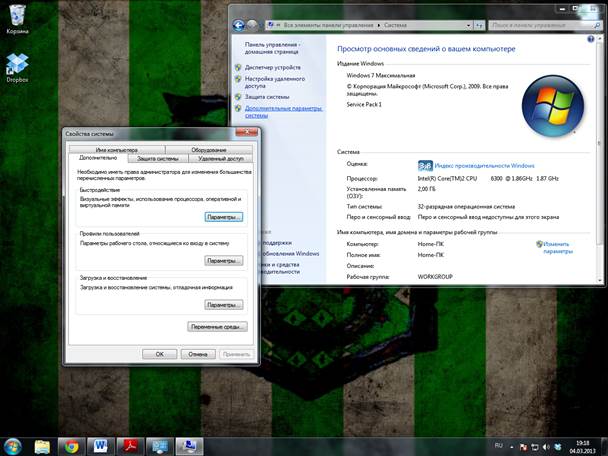Click Service Pack 1 text
608x456 pixels.
tap(364, 104)
